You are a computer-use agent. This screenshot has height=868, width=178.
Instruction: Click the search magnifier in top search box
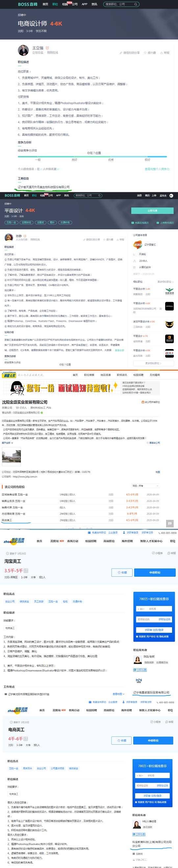pyautogui.click(x=136, y=4)
